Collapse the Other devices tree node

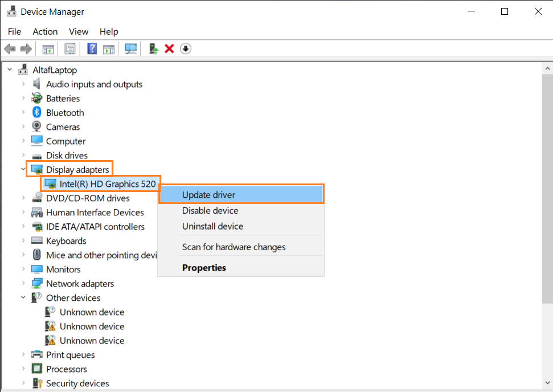(23, 297)
